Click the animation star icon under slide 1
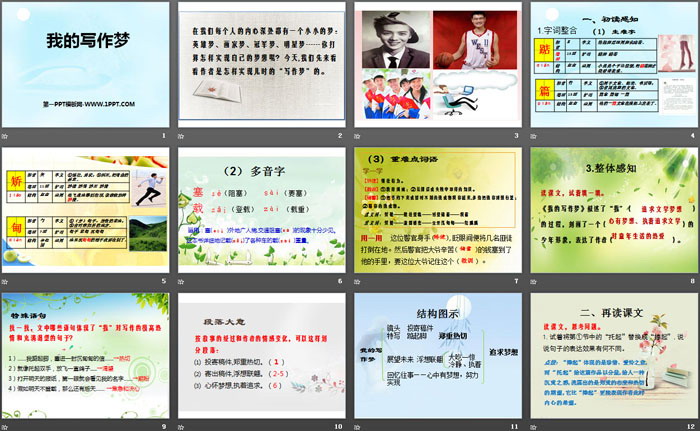700x431 pixels. (5, 136)
